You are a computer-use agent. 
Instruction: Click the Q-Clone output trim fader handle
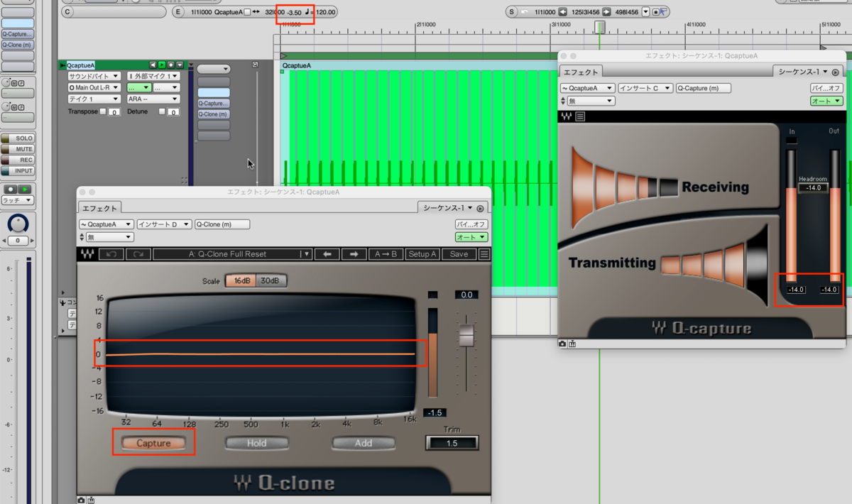[466, 335]
